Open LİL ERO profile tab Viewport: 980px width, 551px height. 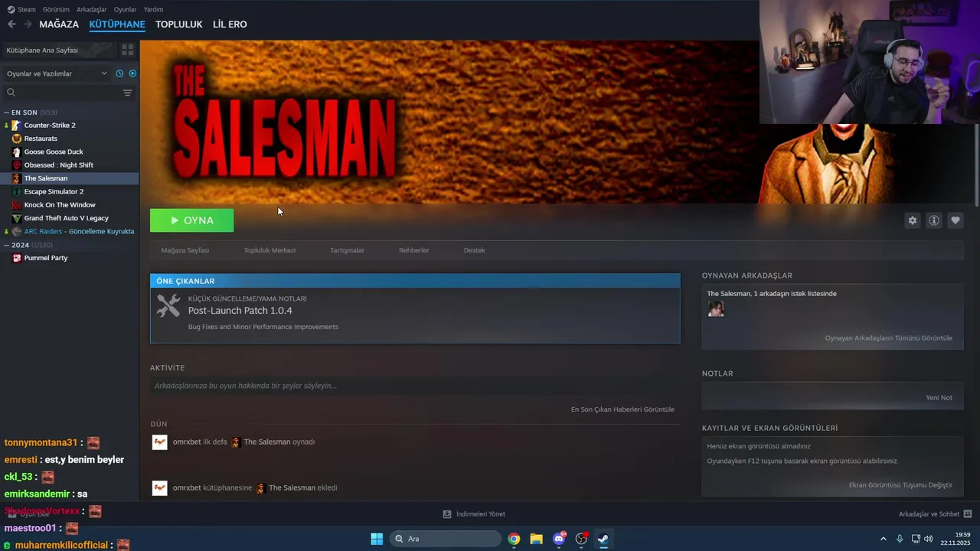point(230,24)
